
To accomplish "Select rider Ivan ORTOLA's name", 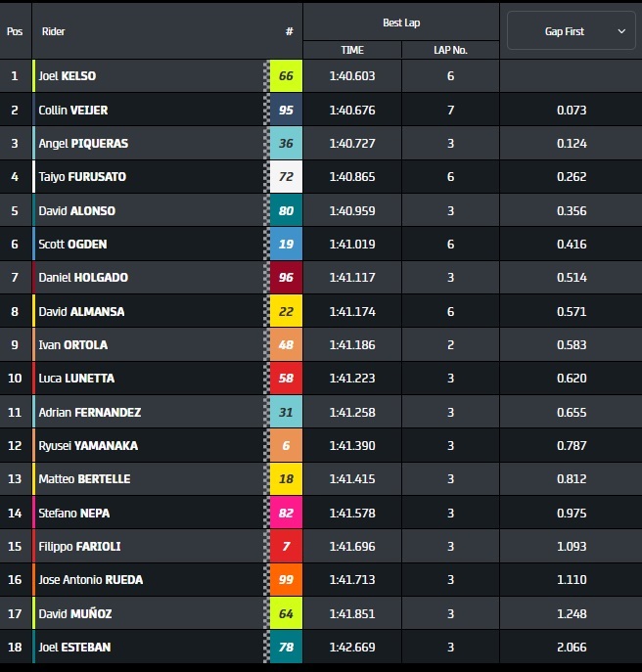I will 72,345.
